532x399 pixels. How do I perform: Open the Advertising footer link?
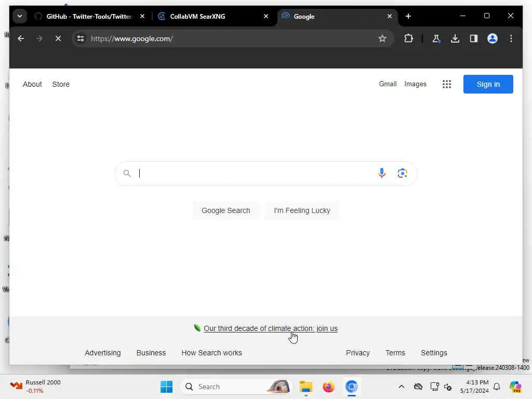click(102, 353)
